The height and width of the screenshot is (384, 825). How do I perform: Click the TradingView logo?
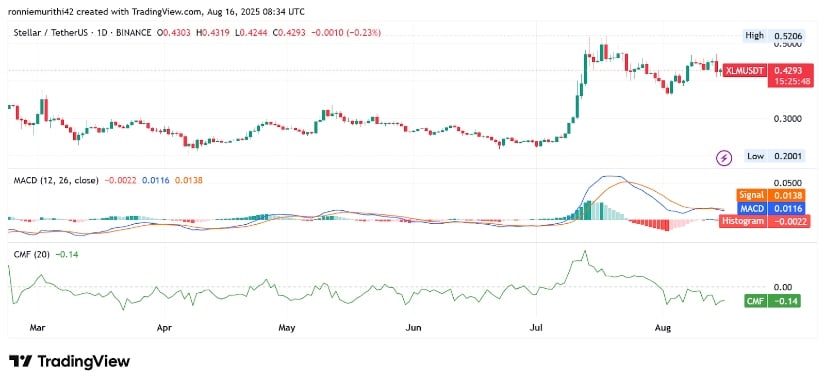69,361
